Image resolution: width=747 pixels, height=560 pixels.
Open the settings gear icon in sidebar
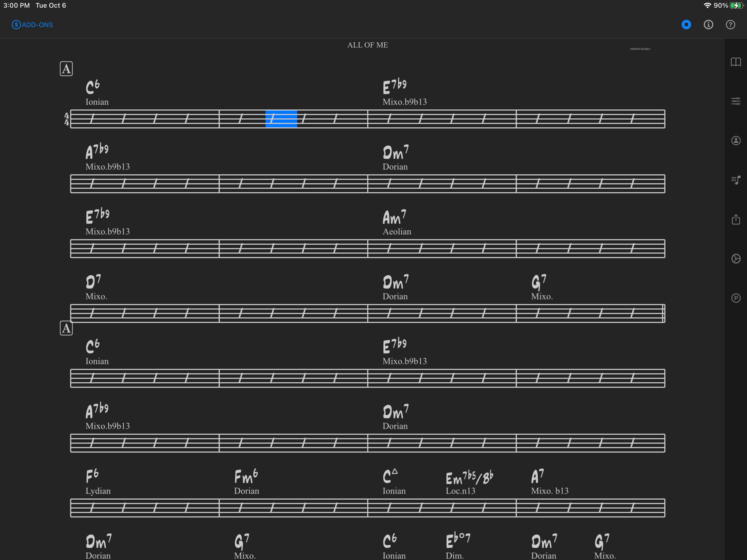coord(736,259)
